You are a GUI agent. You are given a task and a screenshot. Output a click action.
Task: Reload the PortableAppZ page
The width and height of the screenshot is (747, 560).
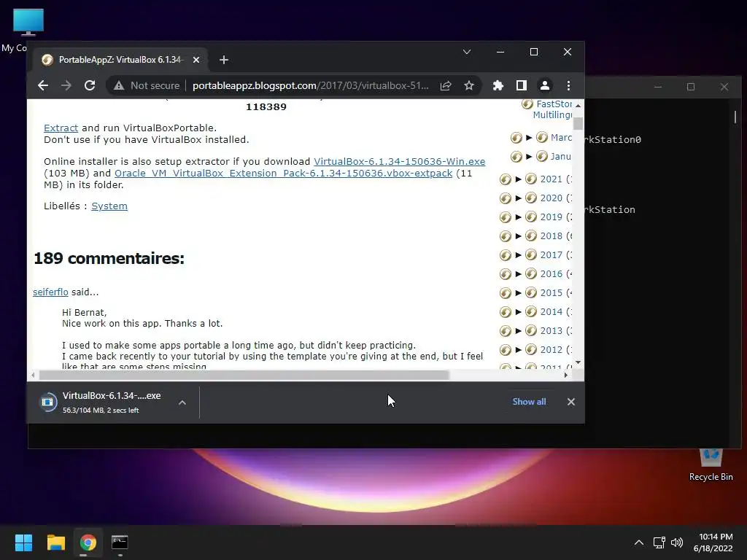click(x=90, y=86)
